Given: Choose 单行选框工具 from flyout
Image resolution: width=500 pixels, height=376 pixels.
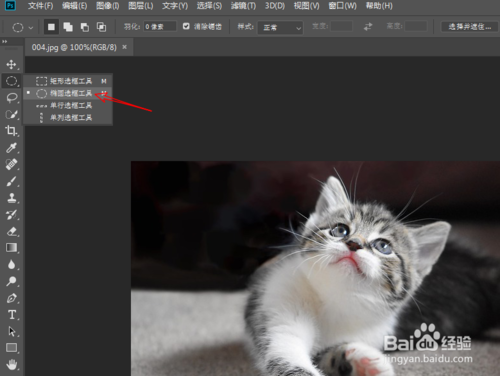Looking at the screenshot, I should tap(68, 106).
